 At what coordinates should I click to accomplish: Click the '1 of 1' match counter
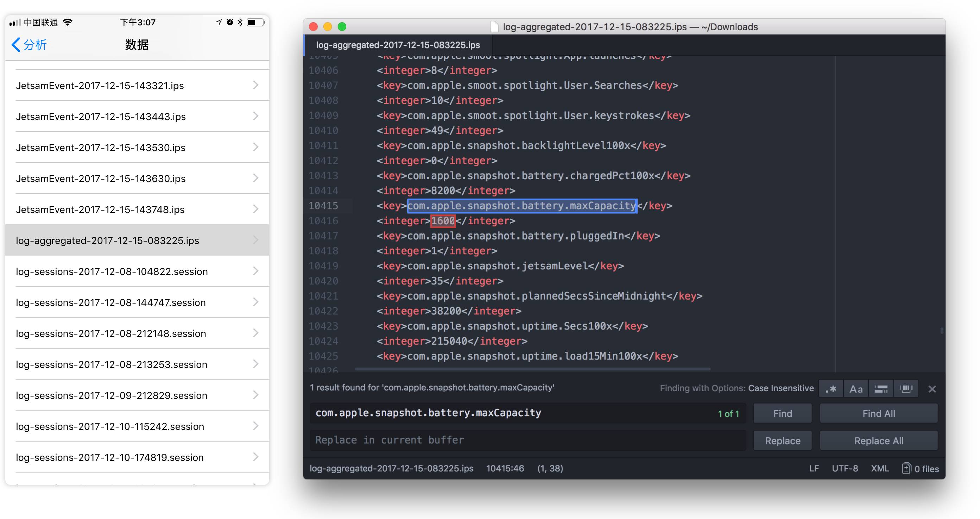click(x=728, y=413)
